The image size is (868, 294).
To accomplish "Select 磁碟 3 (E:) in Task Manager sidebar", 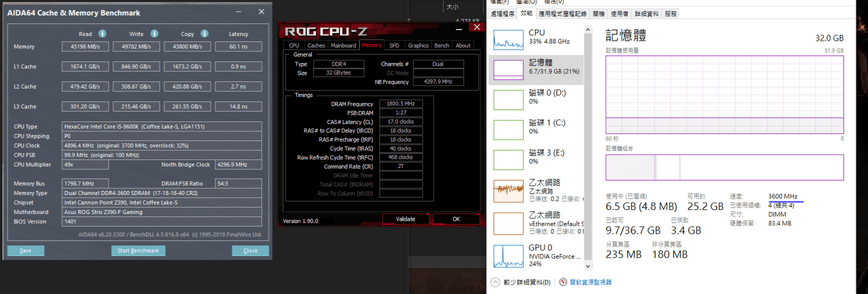I will [536, 159].
